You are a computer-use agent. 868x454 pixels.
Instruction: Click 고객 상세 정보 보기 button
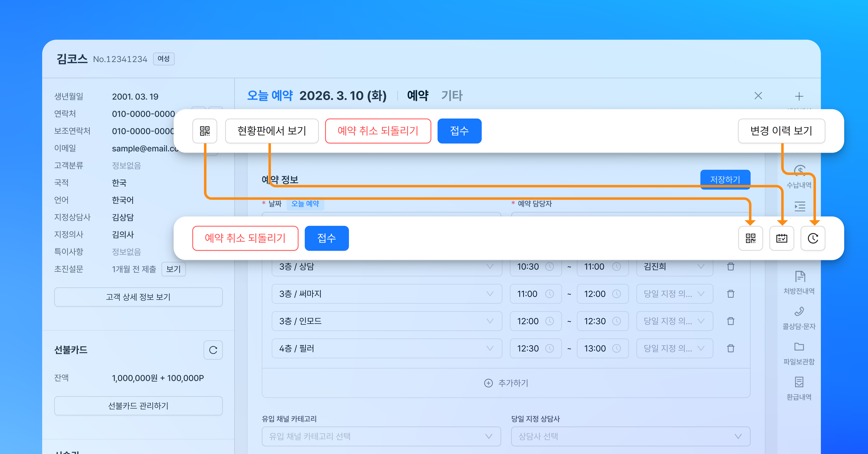coord(138,297)
